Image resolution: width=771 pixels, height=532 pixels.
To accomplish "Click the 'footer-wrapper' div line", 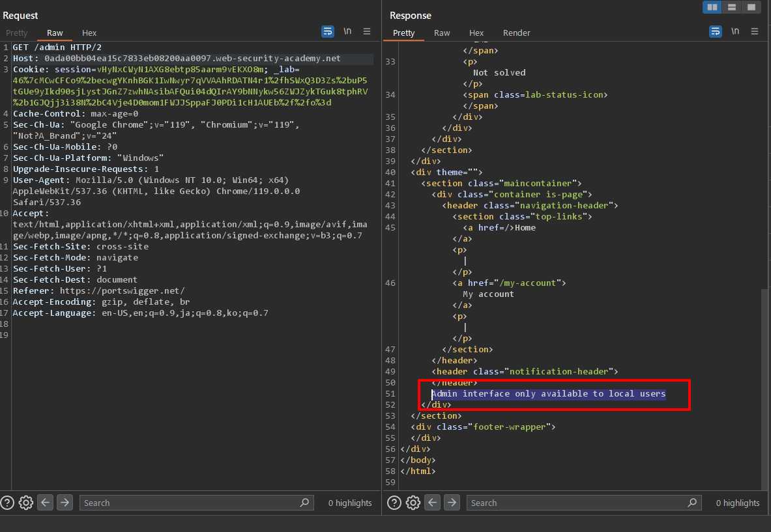I will pyautogui.click(x=484, y=427).
